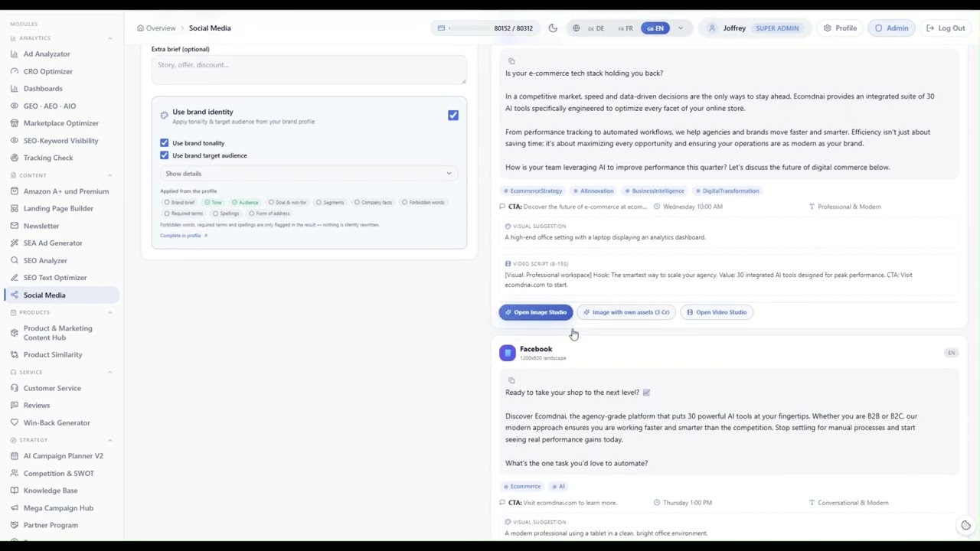Expand Show details section

pos(309,174)
